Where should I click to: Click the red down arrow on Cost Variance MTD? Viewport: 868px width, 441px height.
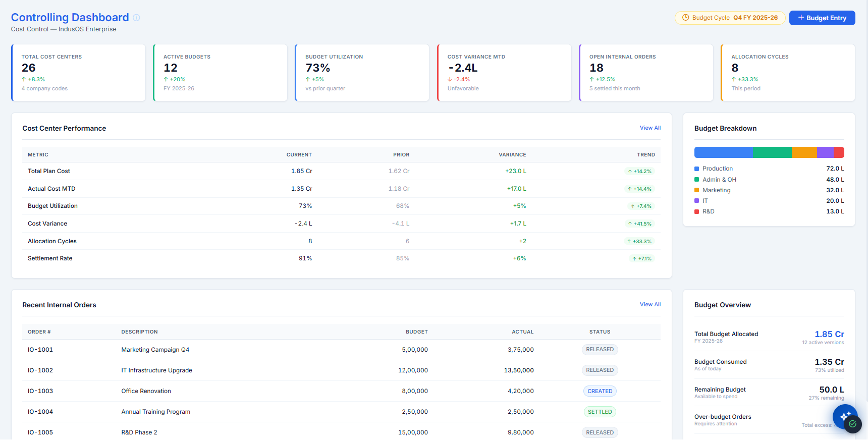450,80
